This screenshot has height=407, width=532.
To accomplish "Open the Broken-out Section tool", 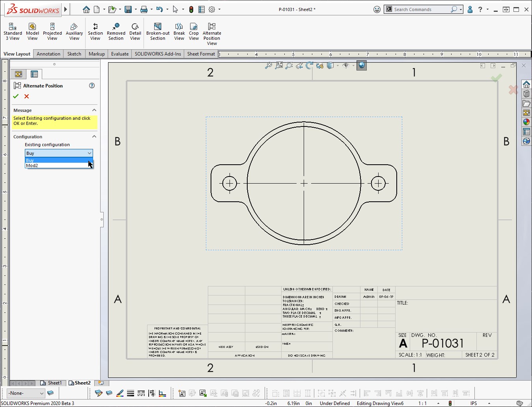I will click(x=157, y=32).
